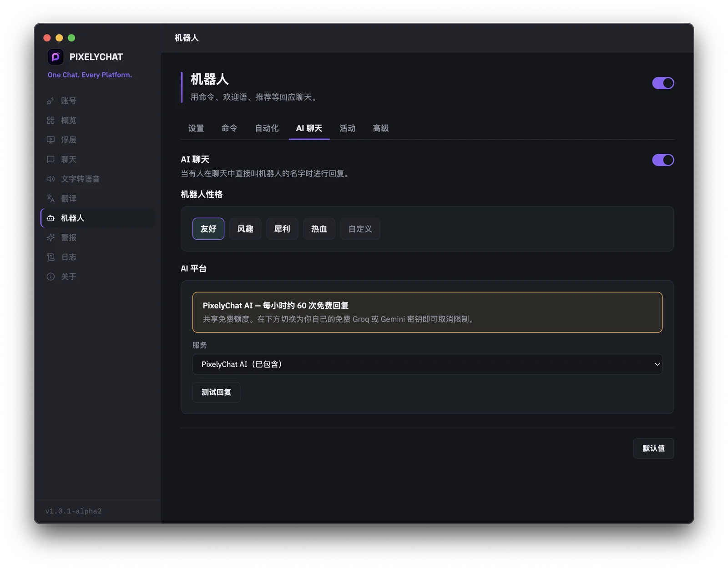Switch to the 命令 tab

click(229, 128)
